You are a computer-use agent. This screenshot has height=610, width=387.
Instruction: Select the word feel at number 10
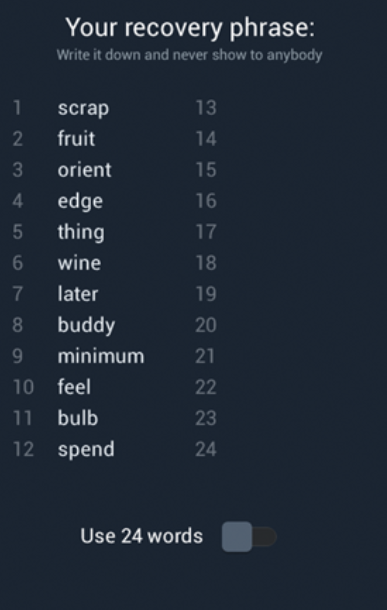[x=74, y=387]
